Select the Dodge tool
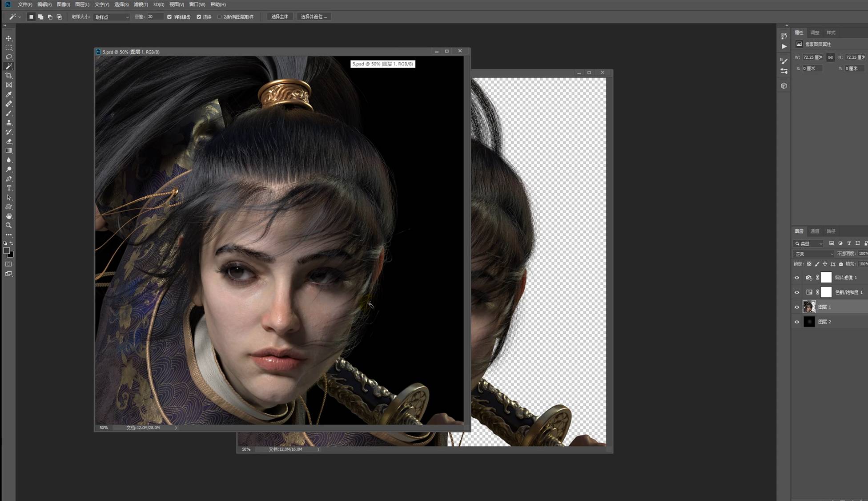This screenshot has height=501, width=868. (x=8, y=170)
